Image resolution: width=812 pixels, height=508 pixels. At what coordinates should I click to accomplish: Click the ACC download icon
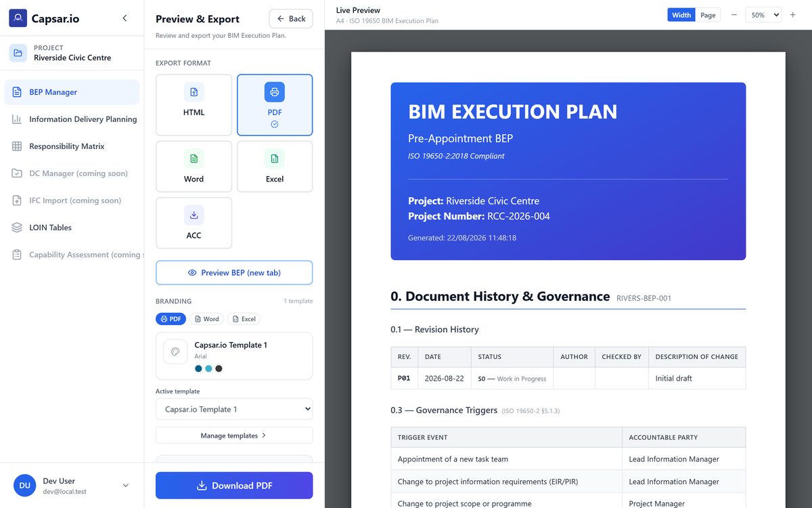point(194,215)
